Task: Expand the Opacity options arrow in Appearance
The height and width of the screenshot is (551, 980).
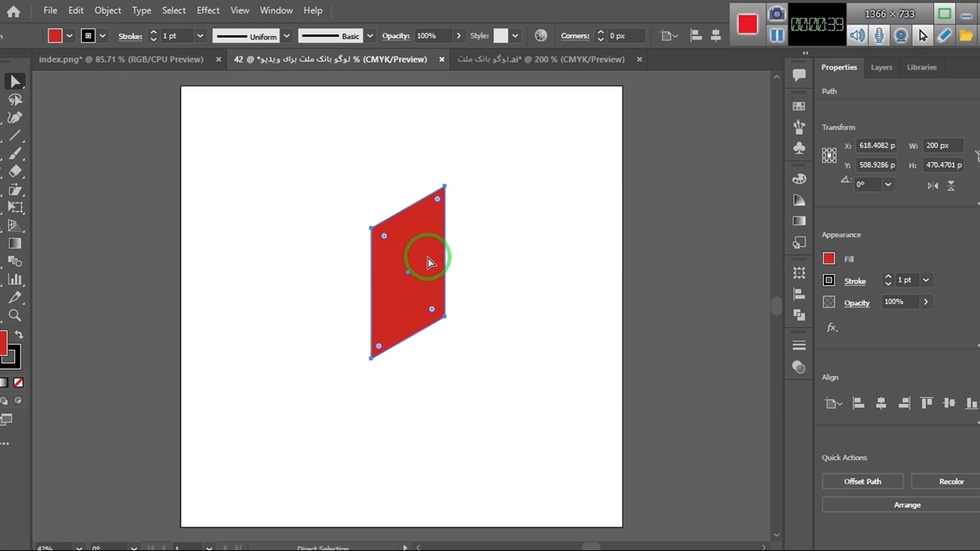Action: tap(926, 302)
